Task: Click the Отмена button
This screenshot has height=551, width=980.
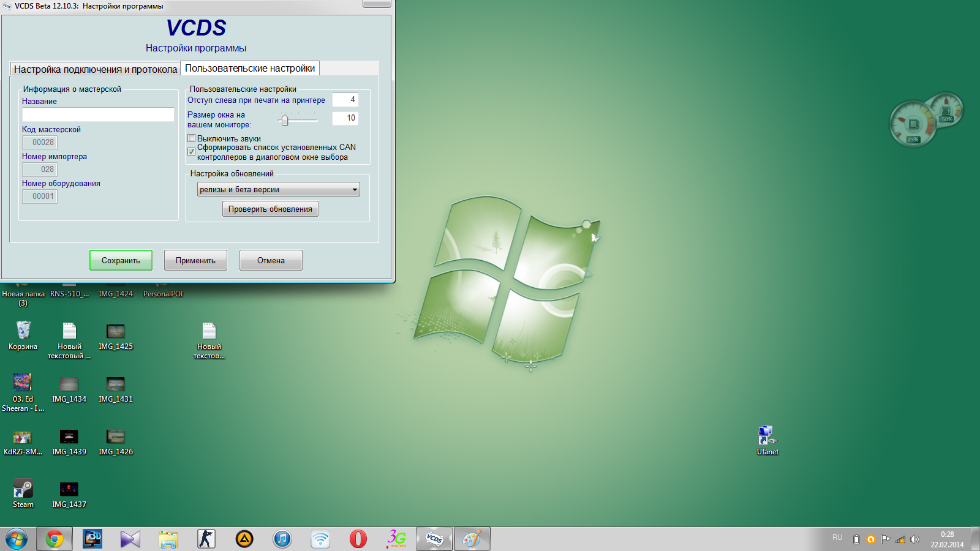Action: click(271, 260)
